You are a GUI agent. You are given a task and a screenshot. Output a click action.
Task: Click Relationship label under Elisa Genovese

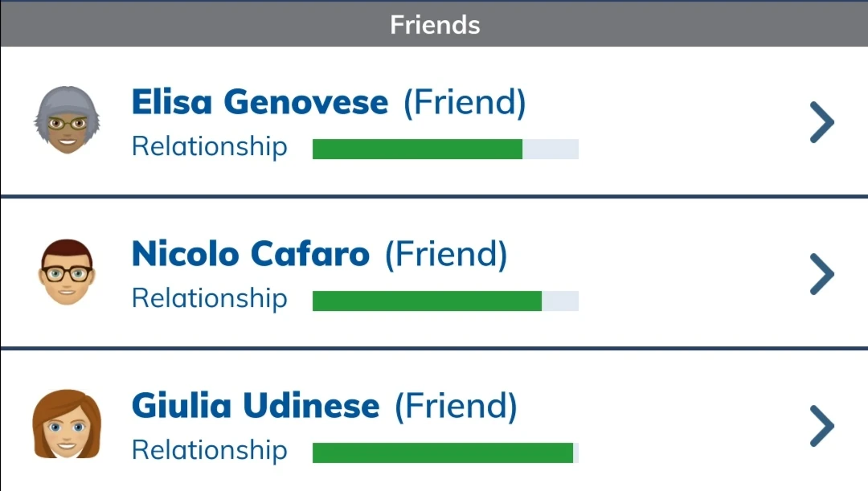click(209, 147)
